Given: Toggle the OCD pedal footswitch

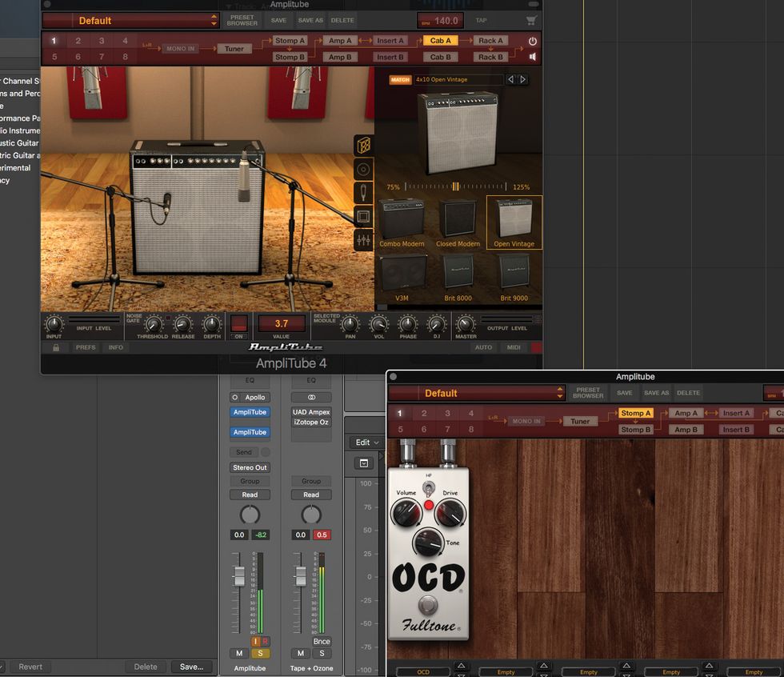Looking at the screenshot, I should [427, 604].
